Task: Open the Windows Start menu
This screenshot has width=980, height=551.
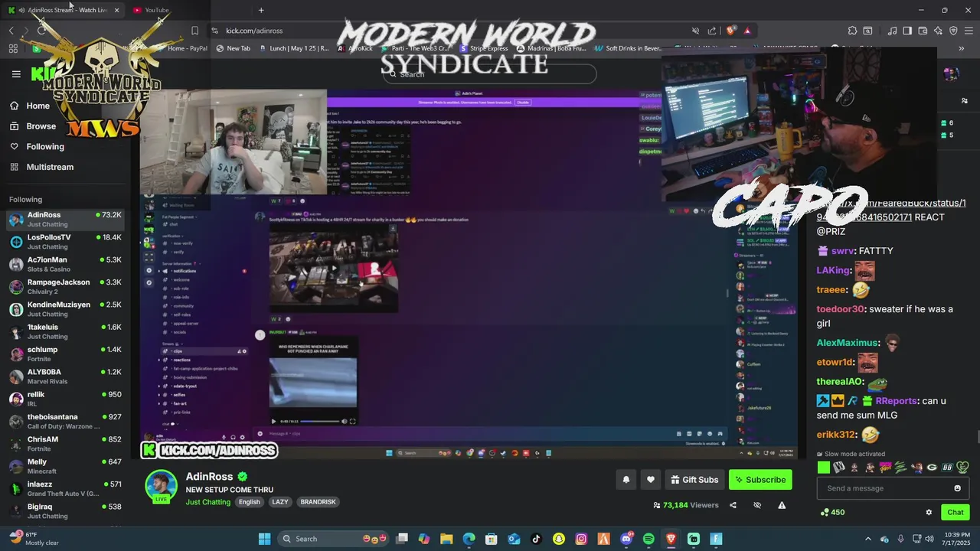Action: pos(264,539)
